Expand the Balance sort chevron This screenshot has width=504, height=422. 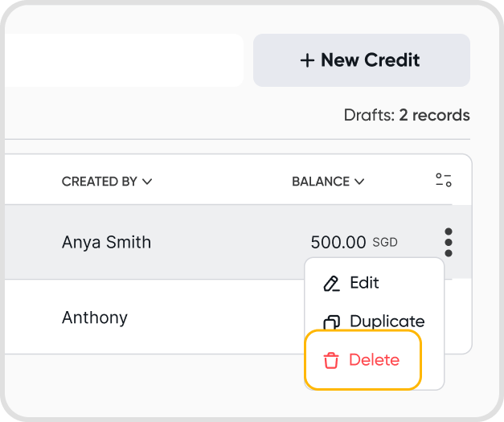click(x=359, y=182)
